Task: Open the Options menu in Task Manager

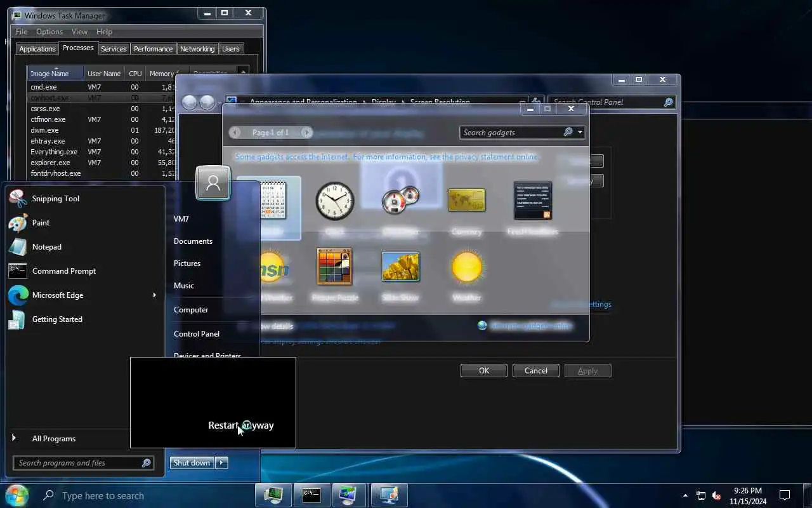Action: (49, 32)
